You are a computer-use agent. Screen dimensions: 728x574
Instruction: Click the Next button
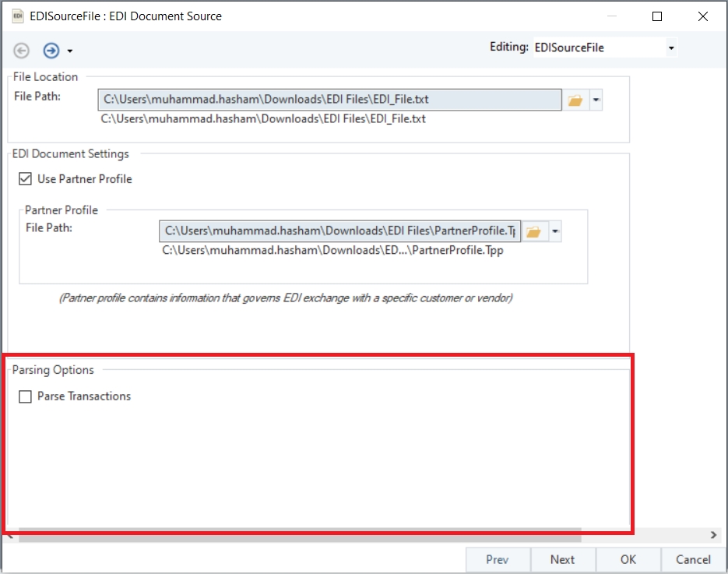[562, 559]
